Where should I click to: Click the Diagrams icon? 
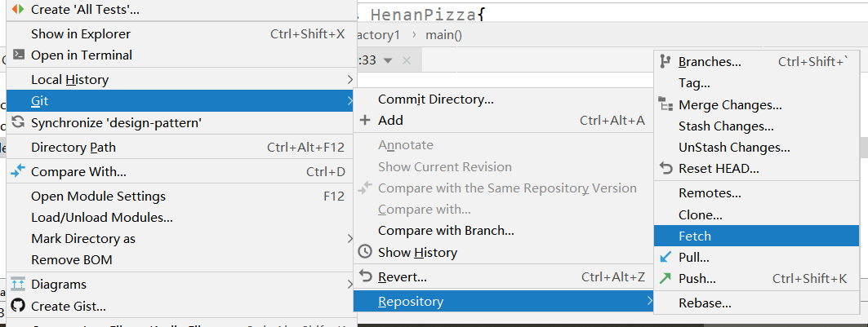[x=18, y=284]
